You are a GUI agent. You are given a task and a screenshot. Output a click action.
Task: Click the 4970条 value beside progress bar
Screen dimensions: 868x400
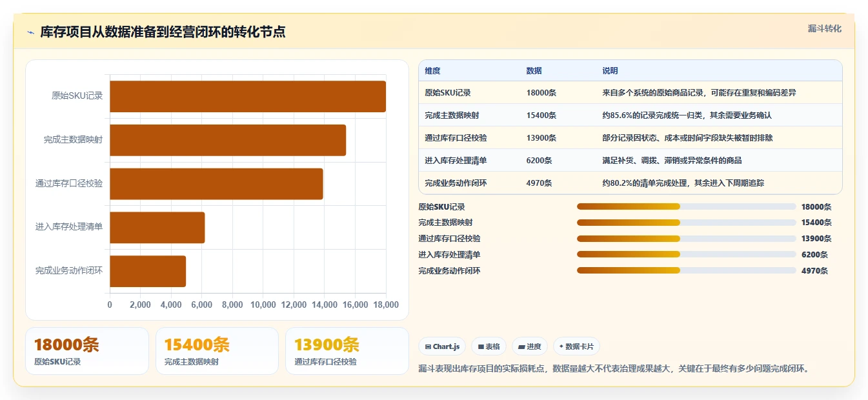(x=814, y=271)
